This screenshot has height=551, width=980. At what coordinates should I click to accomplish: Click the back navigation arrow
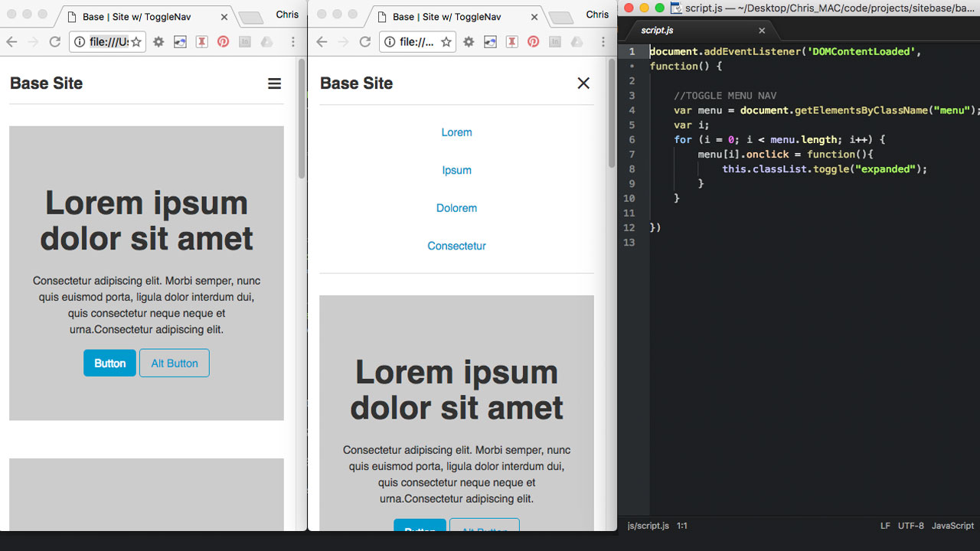pos(11,42)
